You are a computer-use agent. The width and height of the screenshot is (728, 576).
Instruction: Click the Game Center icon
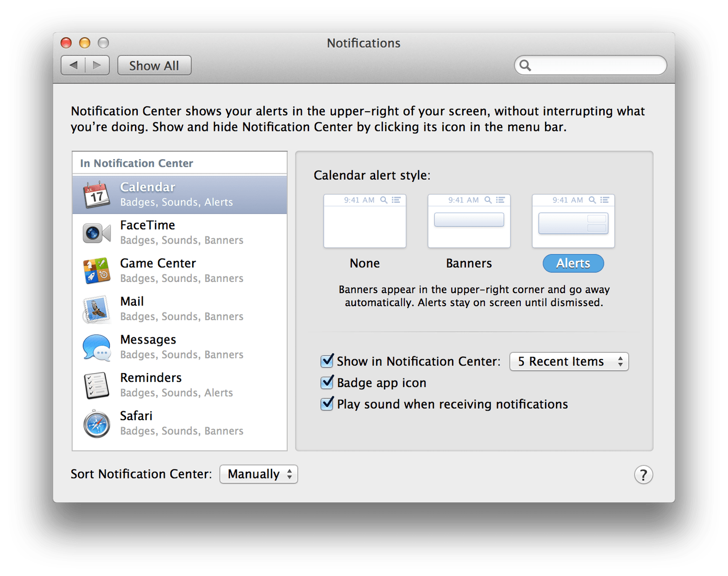pos(97,271)
